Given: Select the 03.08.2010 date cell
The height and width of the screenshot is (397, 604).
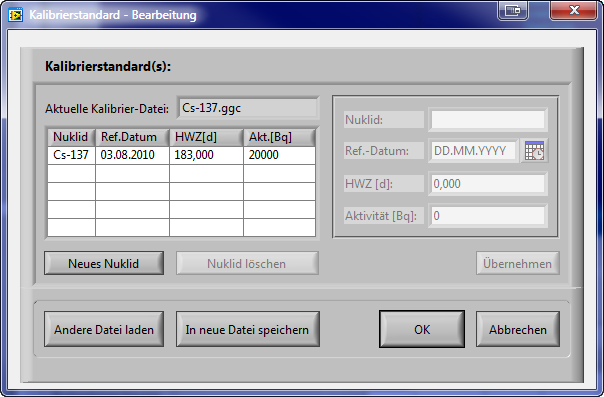Looking at the screenshot, I should coord(133,155).
